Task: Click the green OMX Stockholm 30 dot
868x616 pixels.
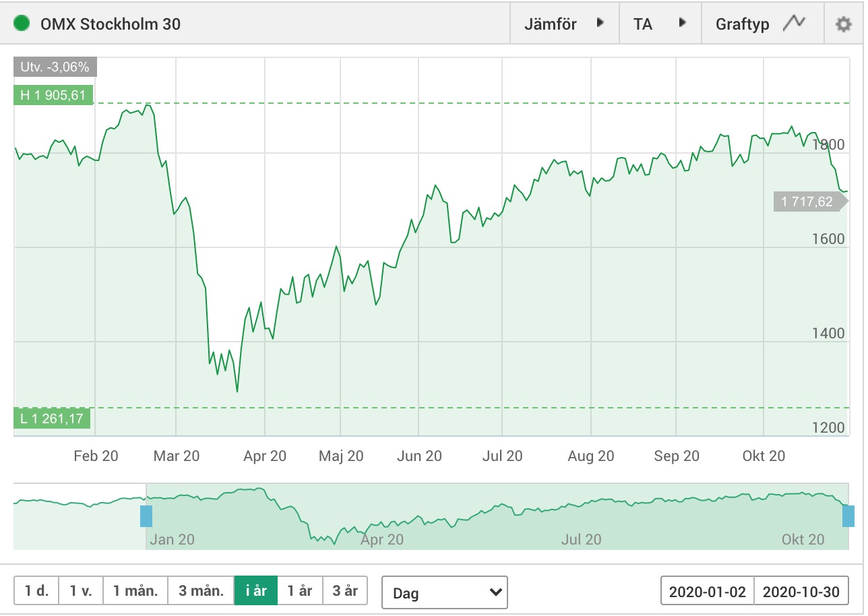Action: [23, 24]
